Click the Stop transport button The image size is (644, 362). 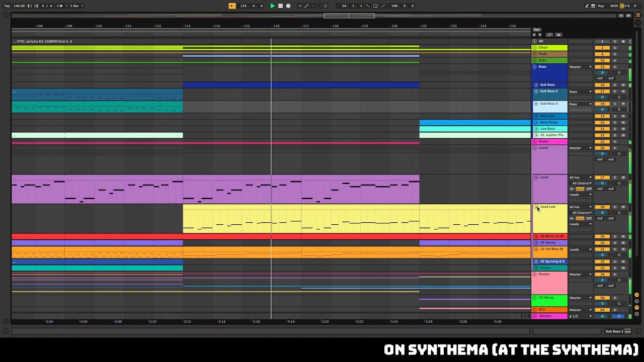click(x=280, y=6)
